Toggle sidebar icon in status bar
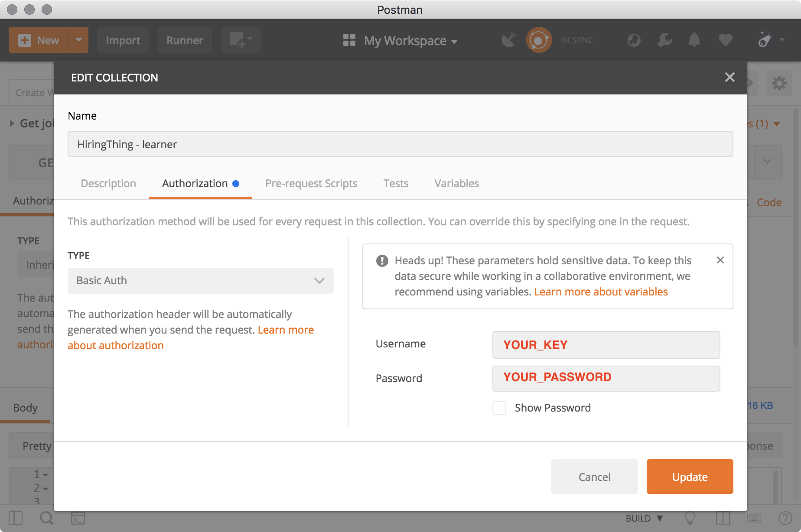801x532 pixels. (x=16, y=518)
